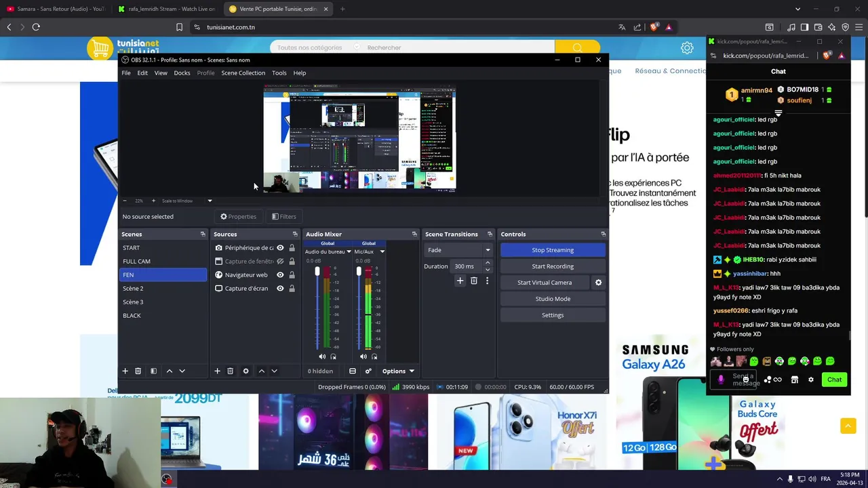Remove selected scene with trash icon
Screen dimensions: 868x488
click(138, 371)
